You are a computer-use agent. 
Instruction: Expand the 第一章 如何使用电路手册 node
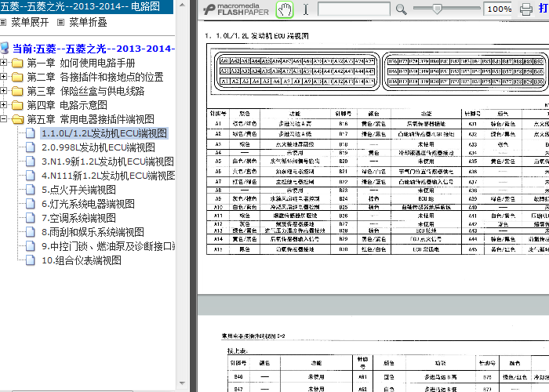coord(3,63)
